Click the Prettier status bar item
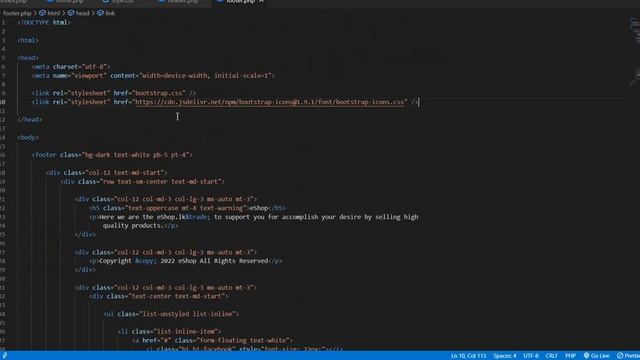640x360 pixels. [628, 356]
